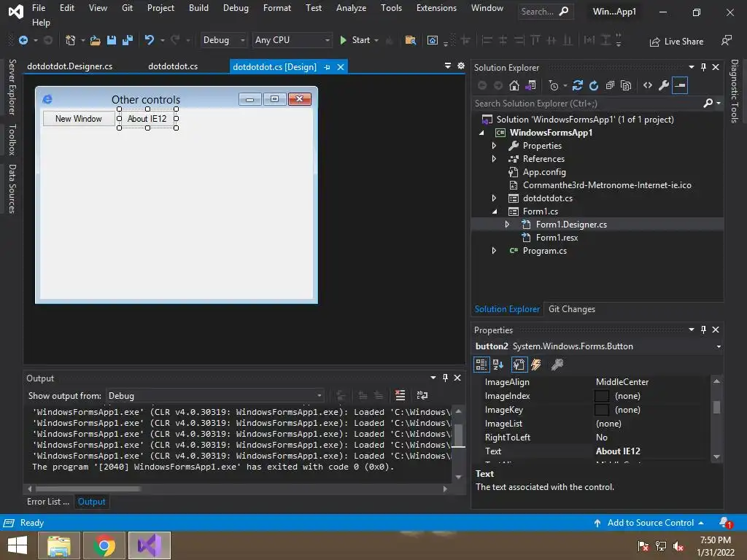
Task: Click the Visual Studio search box in the title bar
Action: pos(546,12)
